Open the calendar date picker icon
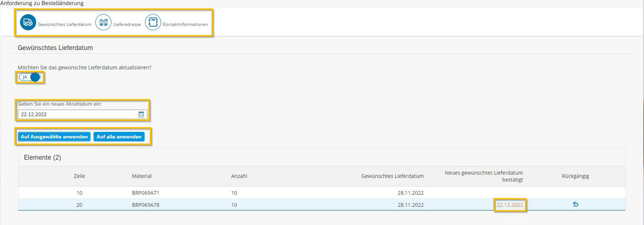This screenshot has width=644, height=225. click(x=141, y=115)
